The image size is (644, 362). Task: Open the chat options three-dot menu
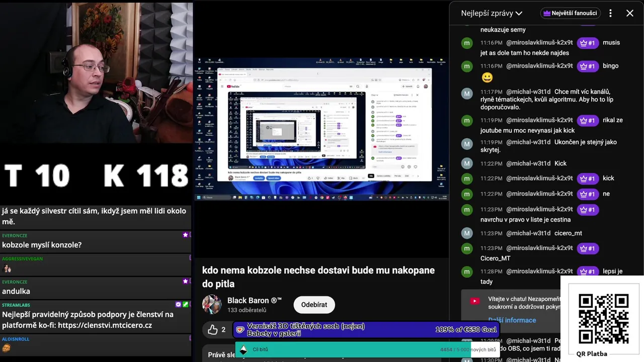tap(610, 14)
